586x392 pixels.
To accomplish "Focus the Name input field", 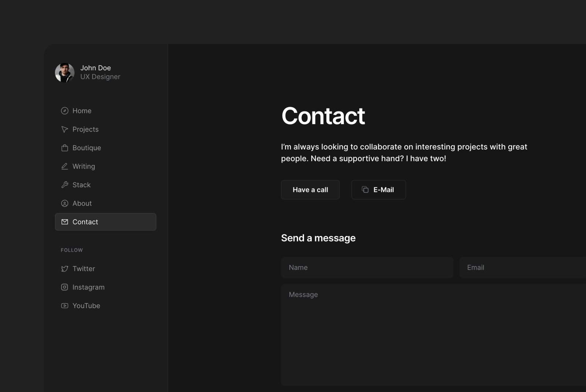I will (x=367, y=267).
